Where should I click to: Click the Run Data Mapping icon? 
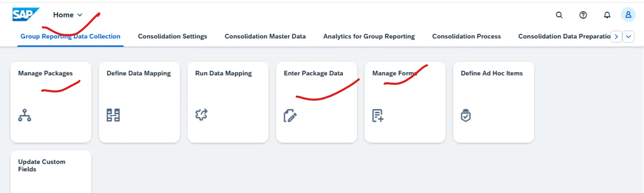pyautogui.click(x=201, y=115)
